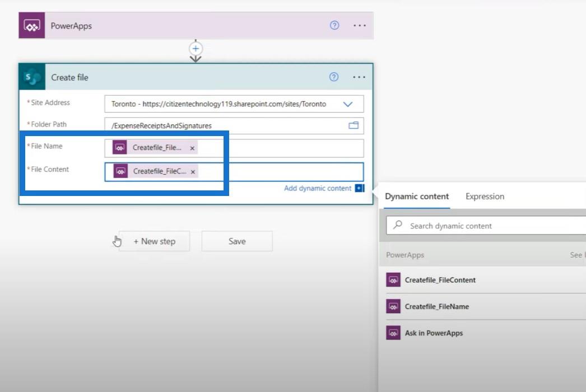Remove the Createfile_FileC... token from File Content
Screen dimensions: 586x392
(193, 172)
